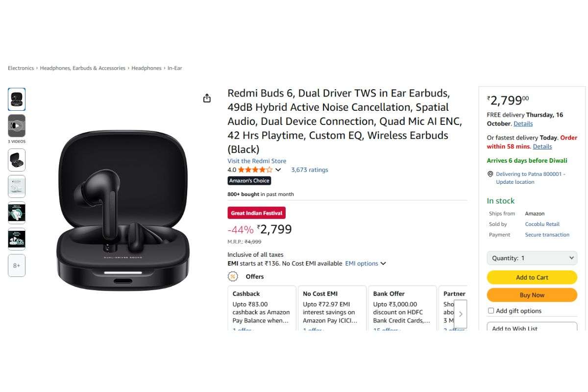
Task: Click the Bank Offer card
Action: [402, 309]
